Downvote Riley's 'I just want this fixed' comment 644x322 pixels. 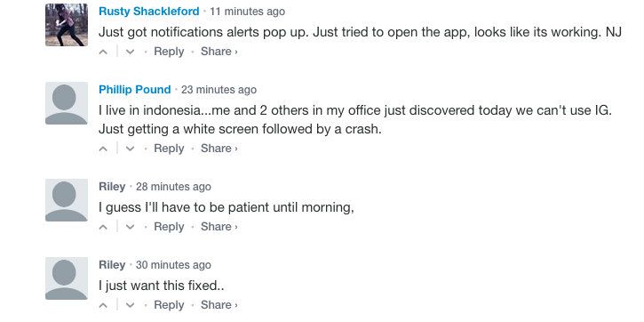coord(131,305)
